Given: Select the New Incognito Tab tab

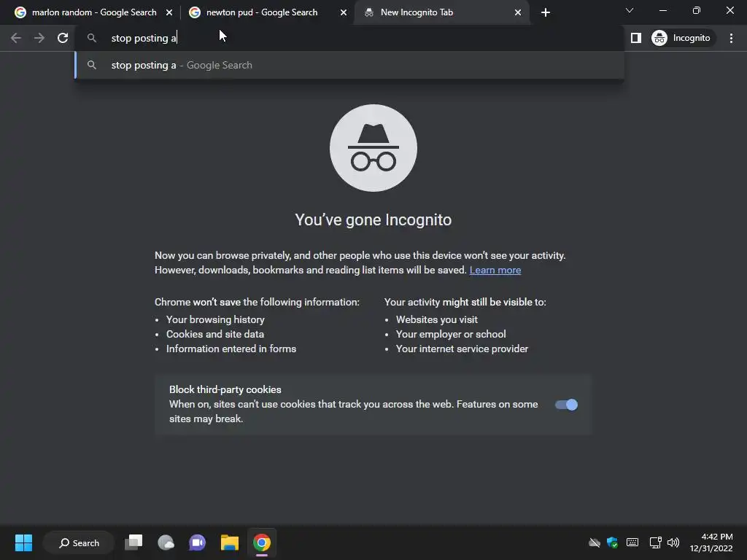Looking at the screenshot, I should tap(441, 12).
